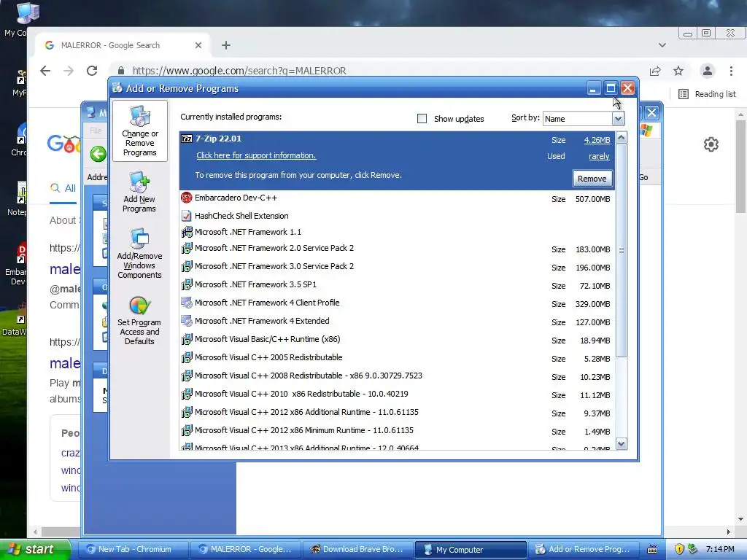
Task: Click the Remove button for 7-Zip
Action: (592, 179)
